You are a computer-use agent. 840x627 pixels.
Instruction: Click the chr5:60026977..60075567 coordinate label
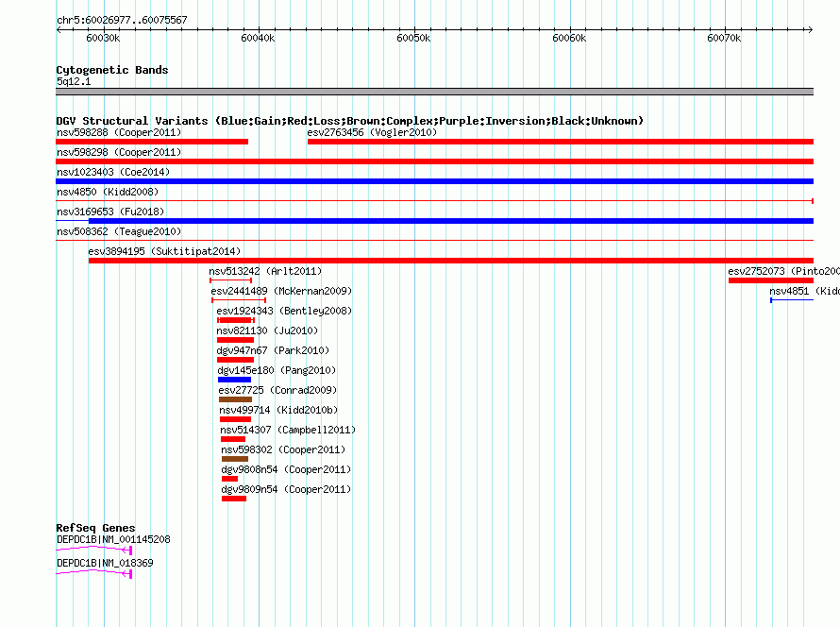[122, 20]
